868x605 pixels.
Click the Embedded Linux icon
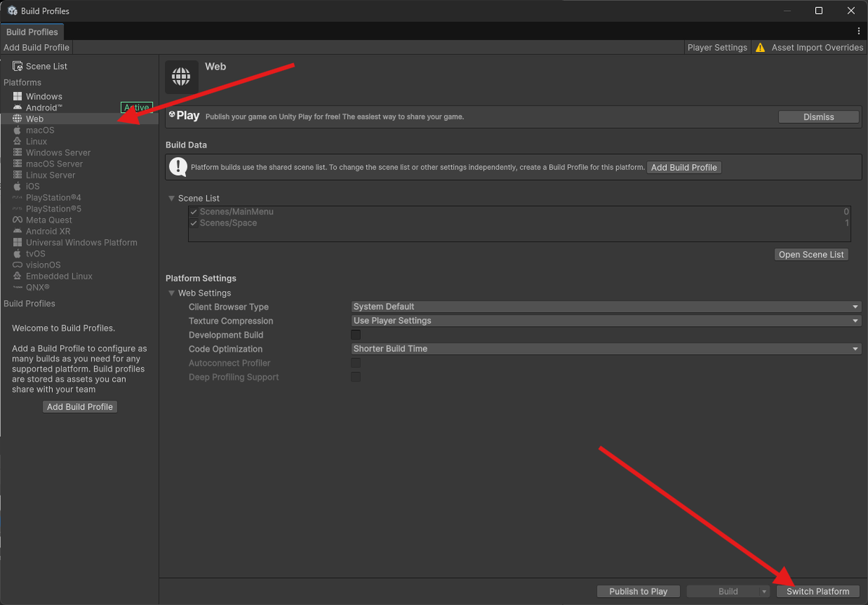coord(17,276)
